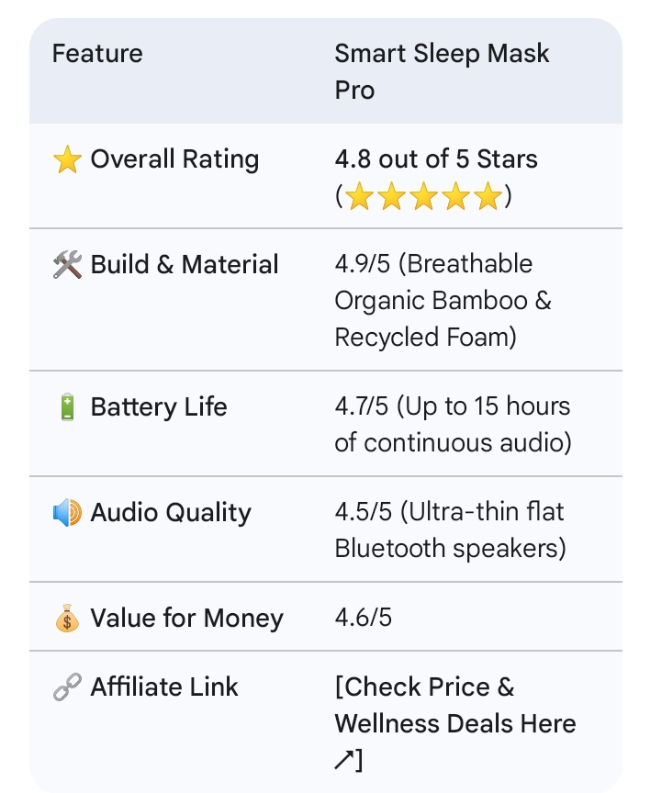
Task: Click the chain link icon
Action: [67, 687]
